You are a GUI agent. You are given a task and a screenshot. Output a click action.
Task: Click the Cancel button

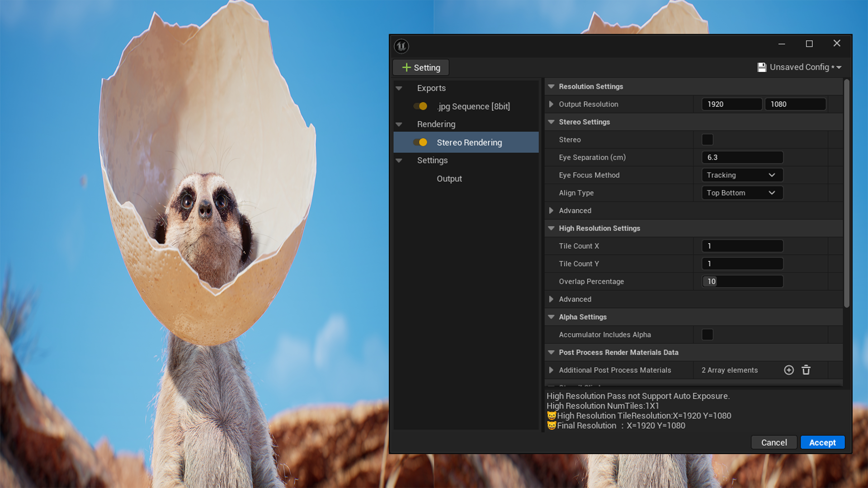[x=774, y=442]
